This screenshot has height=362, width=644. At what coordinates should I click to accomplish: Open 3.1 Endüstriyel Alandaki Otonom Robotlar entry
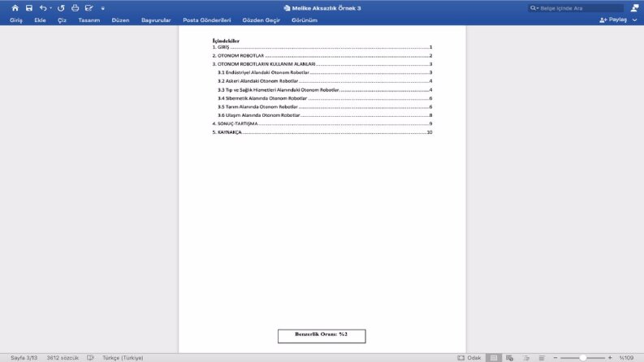pos(325,72)
